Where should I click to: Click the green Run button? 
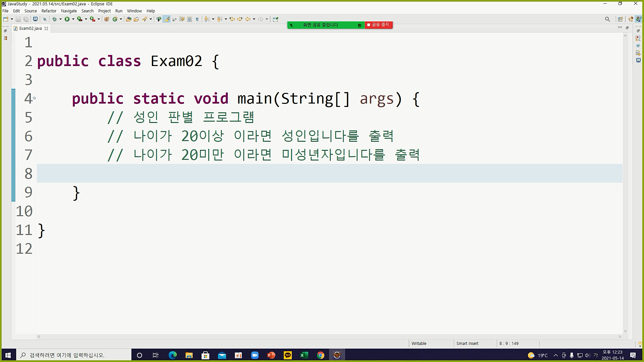pos(67,19)
